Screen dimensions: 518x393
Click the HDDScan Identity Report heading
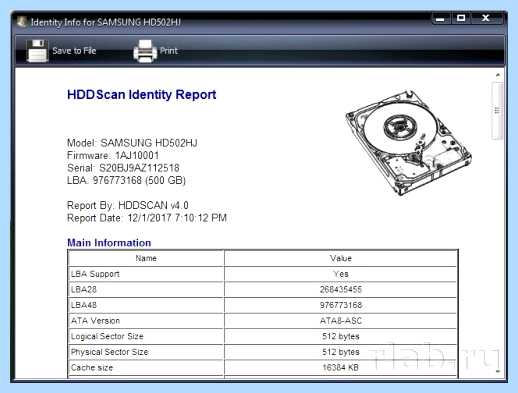[142, 95]
